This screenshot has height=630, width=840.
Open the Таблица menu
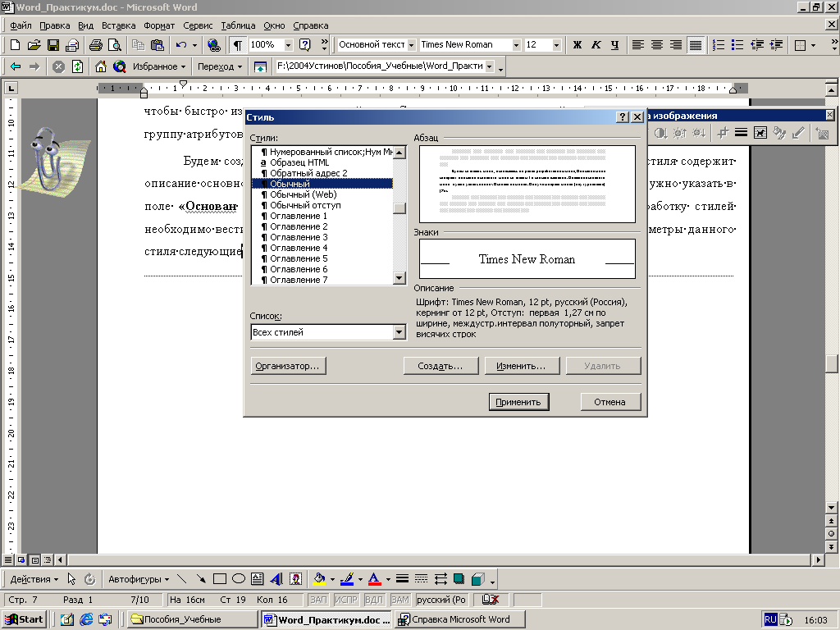238,25
